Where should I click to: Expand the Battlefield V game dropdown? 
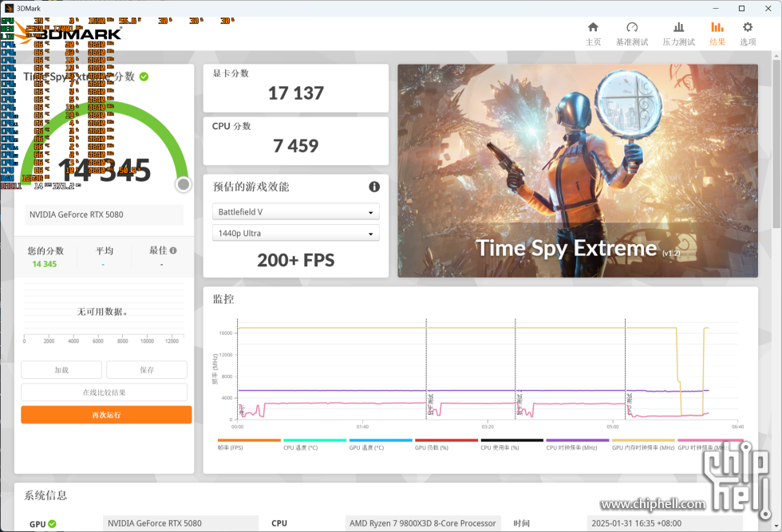pos(296,212)
